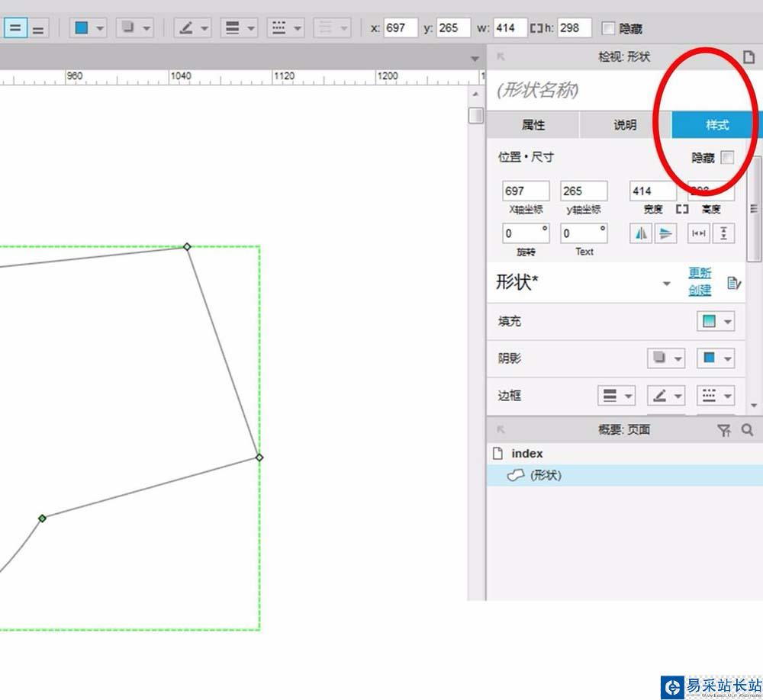The image size is (763, 700).
Task: Click the style panel scroll down arrow
Action: point(754,405)
